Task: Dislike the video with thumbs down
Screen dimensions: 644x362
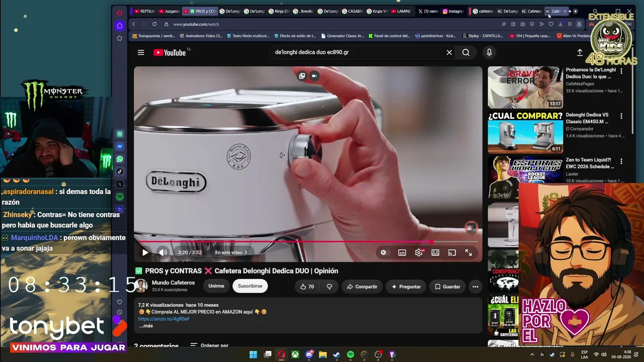Action: coord(330,287)
